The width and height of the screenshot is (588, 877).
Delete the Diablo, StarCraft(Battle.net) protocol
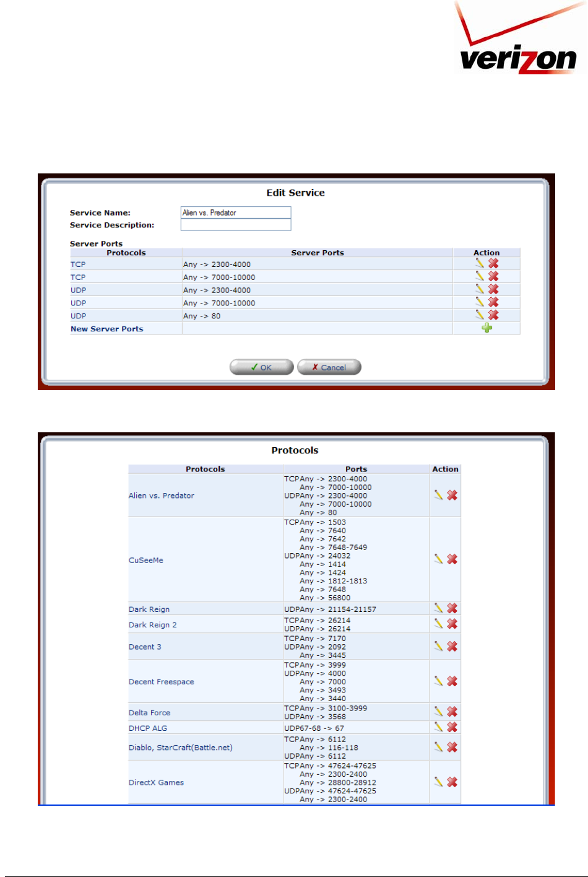click(452, 747)
